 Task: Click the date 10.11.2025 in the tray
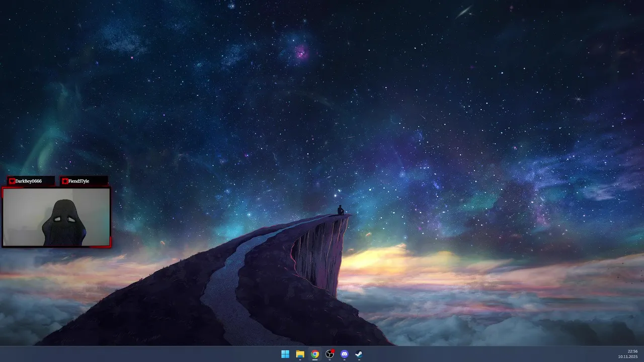click(628, 356)
